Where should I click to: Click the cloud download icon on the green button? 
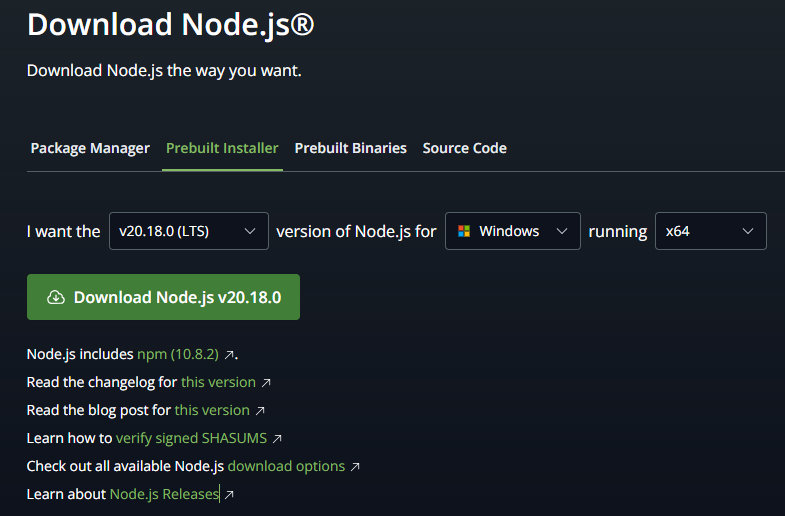(x=56, y=297)
